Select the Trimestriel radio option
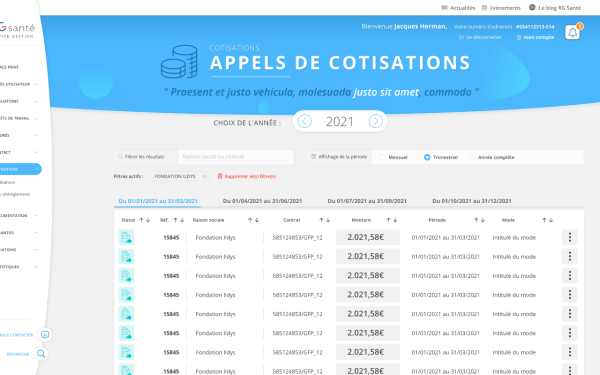 (x=427, y=157)
